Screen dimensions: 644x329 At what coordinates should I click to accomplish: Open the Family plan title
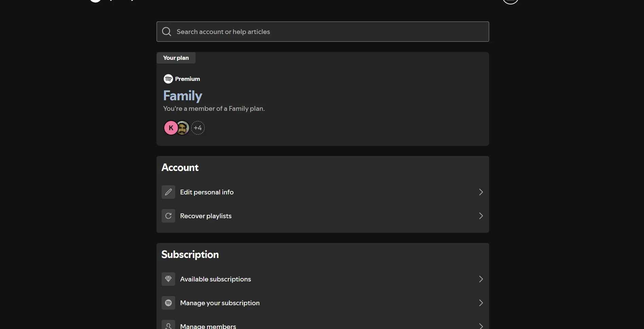pyautogui.click(x=183, y=96)
